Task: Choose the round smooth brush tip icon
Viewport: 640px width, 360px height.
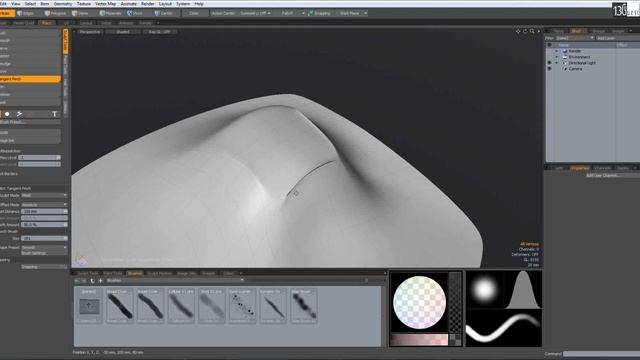Action: click(7, 114)
